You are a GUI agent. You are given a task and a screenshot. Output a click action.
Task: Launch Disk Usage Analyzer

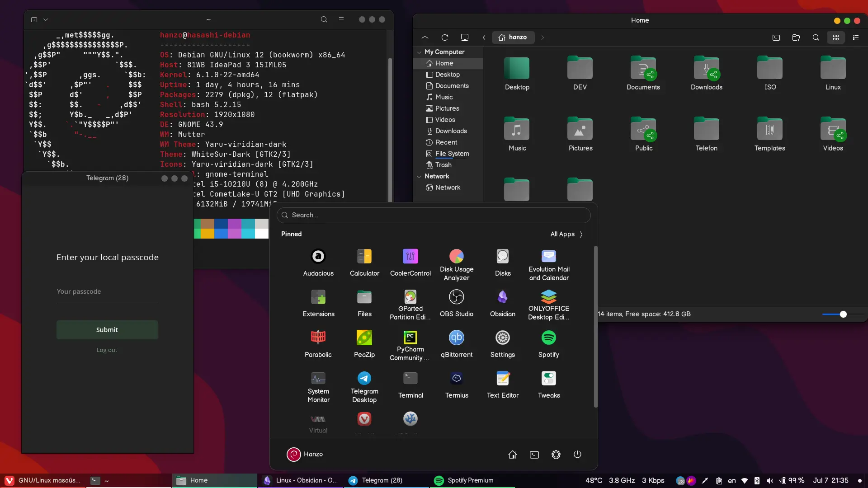[x=457, y=264]
